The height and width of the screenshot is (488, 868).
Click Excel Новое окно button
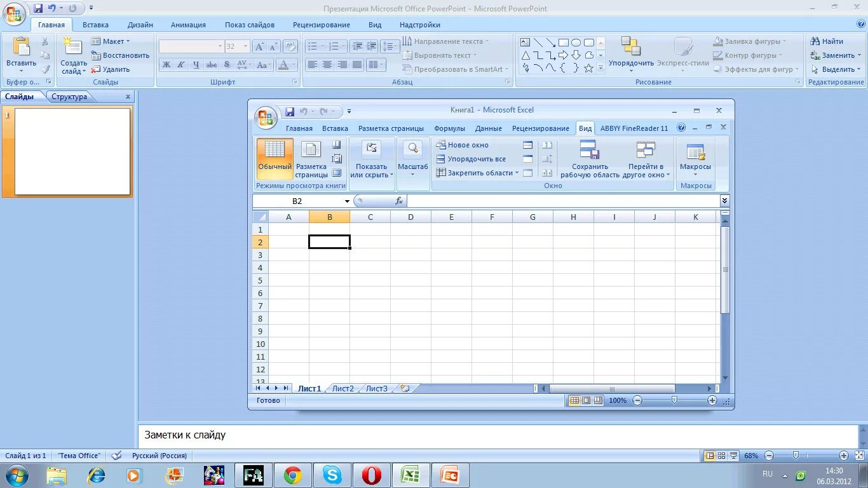coord(462,145)
